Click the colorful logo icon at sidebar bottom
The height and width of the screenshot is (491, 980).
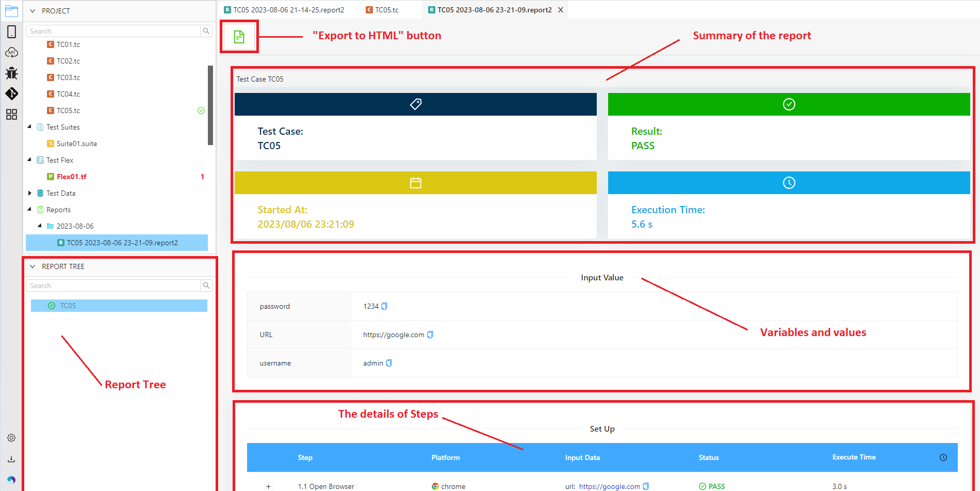tap(11, 480)
